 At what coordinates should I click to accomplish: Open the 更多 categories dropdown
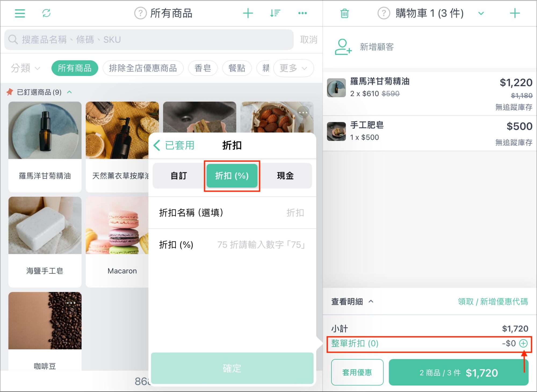pyautogui.click(x=293, y=68)
